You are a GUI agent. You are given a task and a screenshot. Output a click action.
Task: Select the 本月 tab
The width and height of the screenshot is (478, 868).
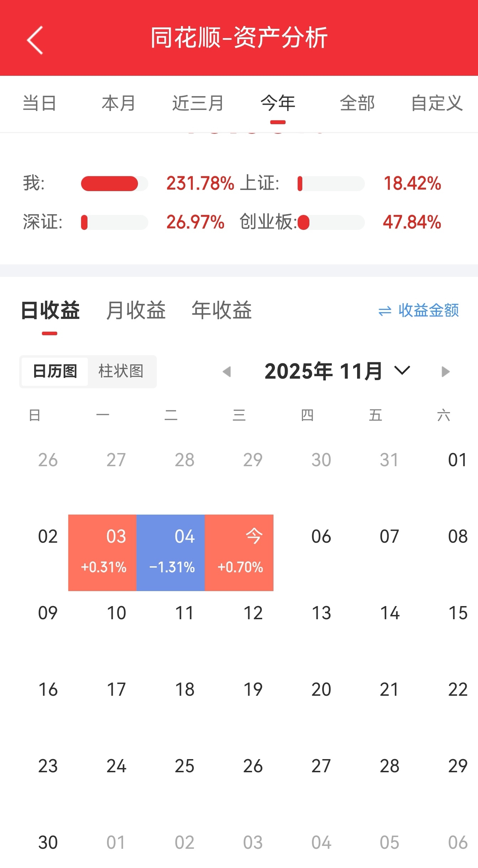point(118,104)
